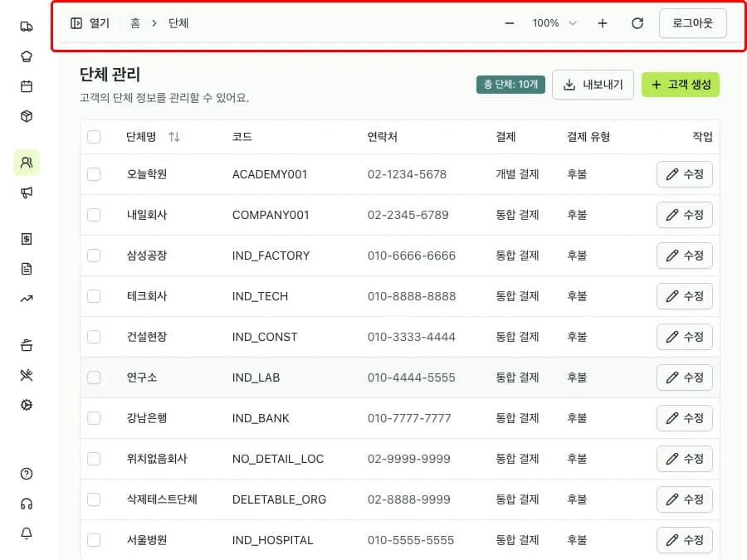Select the megaphone marketing icon in the sidebar
Image resolution: width=747 pixels, height=560 pixels.
(x=26, y=192)
